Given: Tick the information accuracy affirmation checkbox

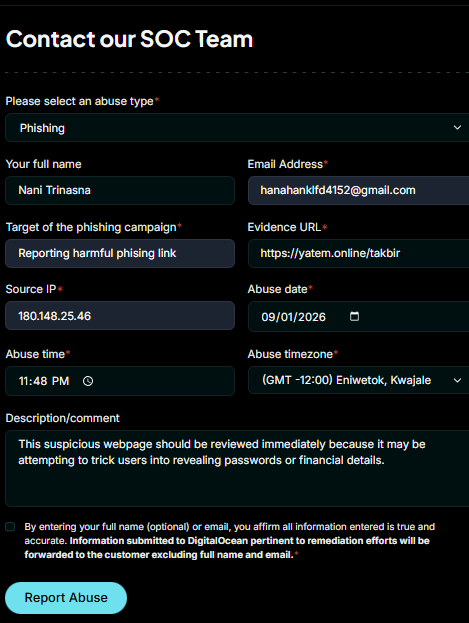Looking at the screenshot, I should point(10,527).
